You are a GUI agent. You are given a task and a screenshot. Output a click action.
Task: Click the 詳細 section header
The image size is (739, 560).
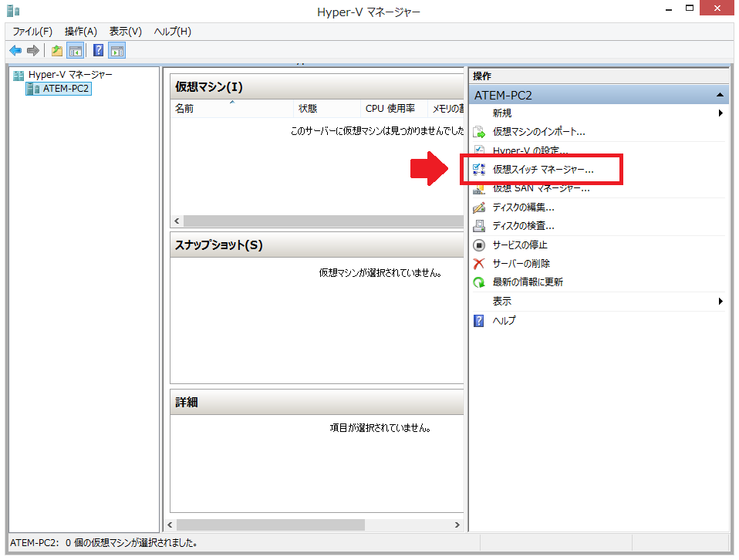coord(317,402)
